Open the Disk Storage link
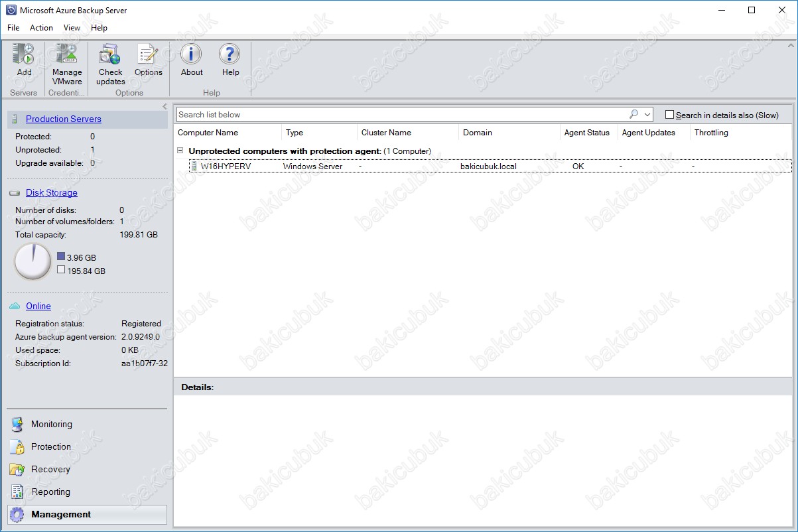The height and width of the screenshot is (532, 798). (x=52, y=193)
